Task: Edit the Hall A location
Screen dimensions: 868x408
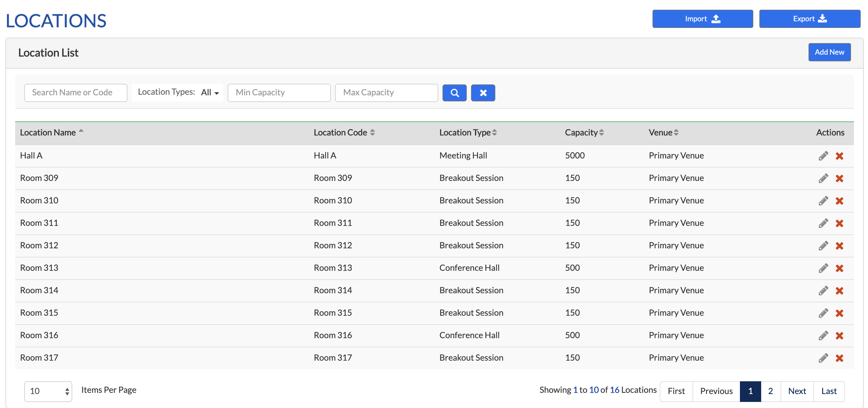Action: coord(823,156)
